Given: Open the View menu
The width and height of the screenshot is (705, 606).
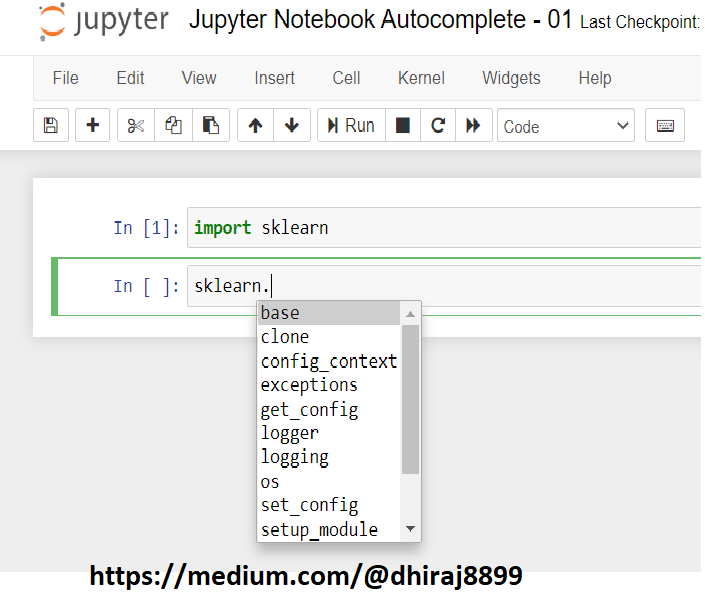Looking at the screenshot, I should click(199, 78).
